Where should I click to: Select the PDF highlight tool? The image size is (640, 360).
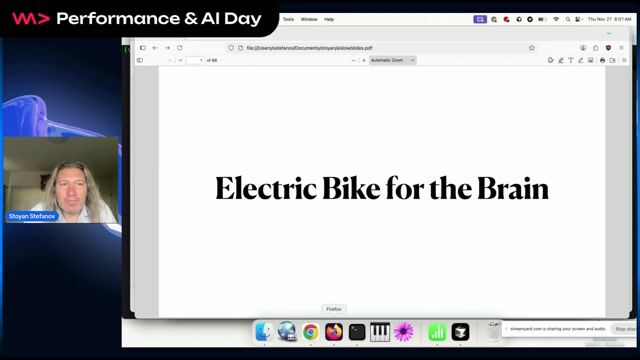click(561, 60)
